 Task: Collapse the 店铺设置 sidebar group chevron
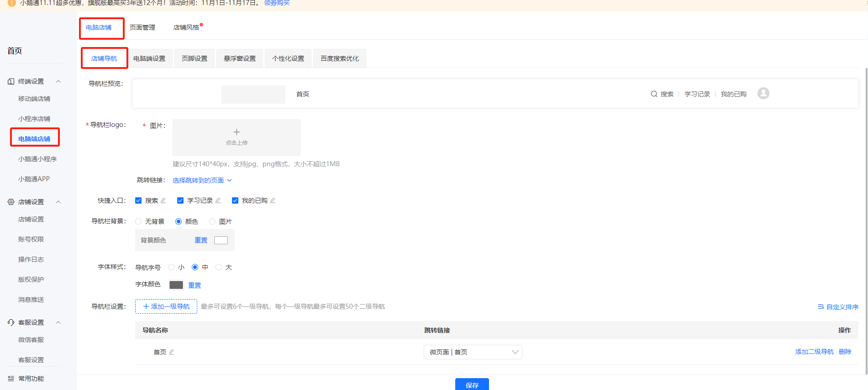pos(58,202)
